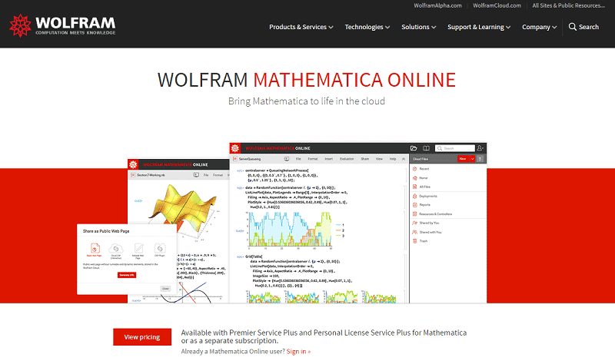Click the View pricing button

[142, 337]
